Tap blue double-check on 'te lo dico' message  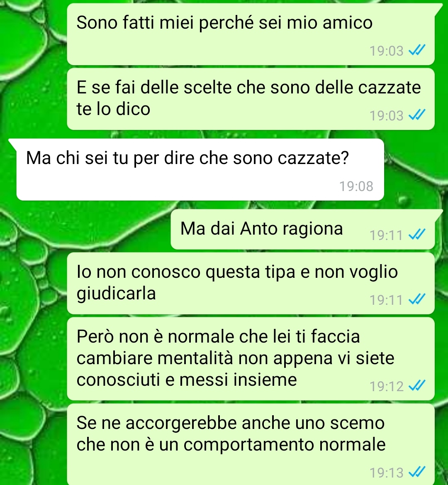click(x=417, y=115)
